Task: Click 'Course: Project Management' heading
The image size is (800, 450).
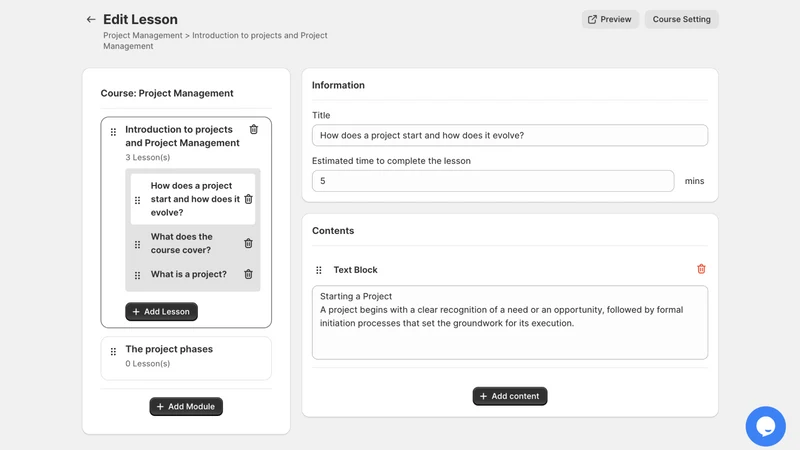Action: click(167, 93)
